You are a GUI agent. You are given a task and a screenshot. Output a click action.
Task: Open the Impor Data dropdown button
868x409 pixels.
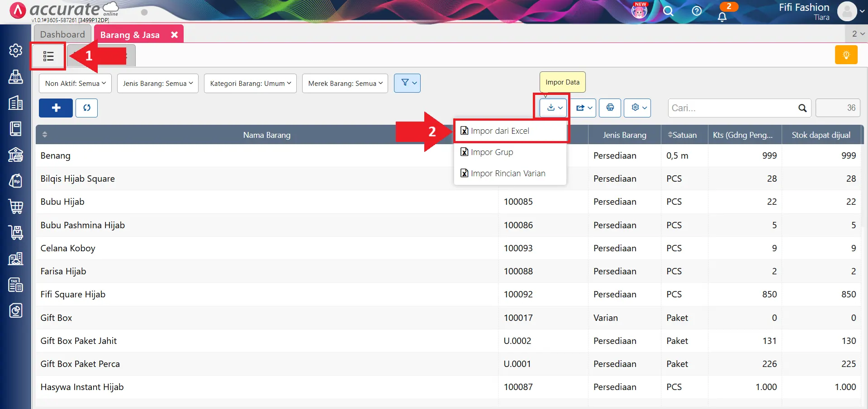[554, 108]
